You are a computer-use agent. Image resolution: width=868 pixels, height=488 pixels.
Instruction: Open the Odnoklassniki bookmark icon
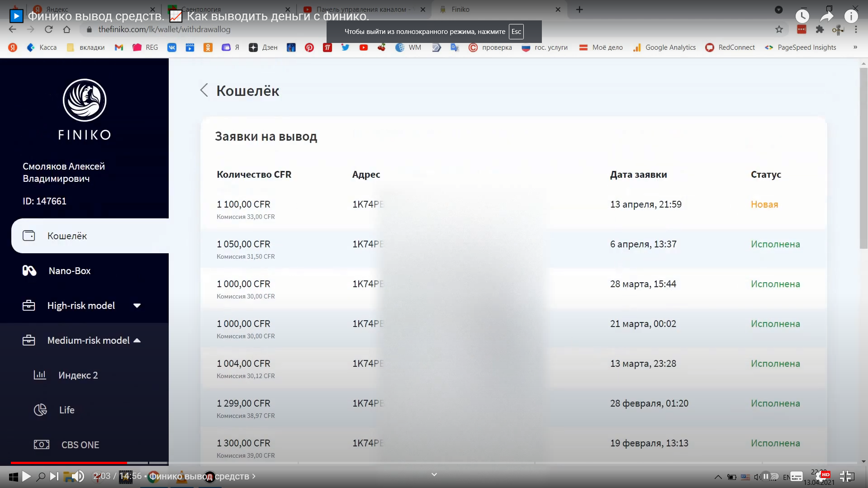pyautogui.click(x=208, y=47)
